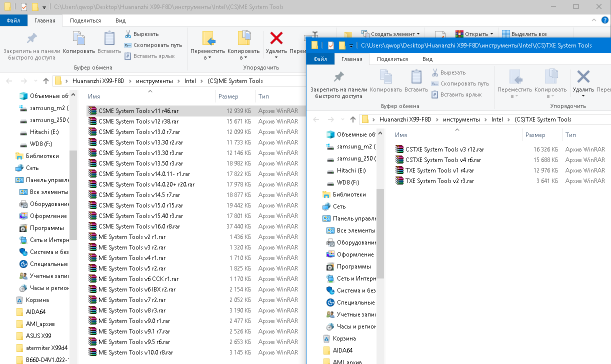611x364 pixels.
Task: Click Вставить ярлык in TXE System Tools ribbon
Action: tap(456, 94)
